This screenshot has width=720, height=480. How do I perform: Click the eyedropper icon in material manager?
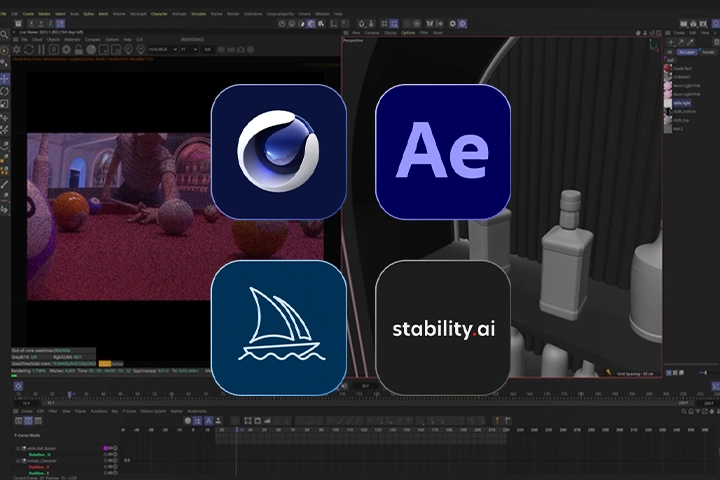point(690,42)
